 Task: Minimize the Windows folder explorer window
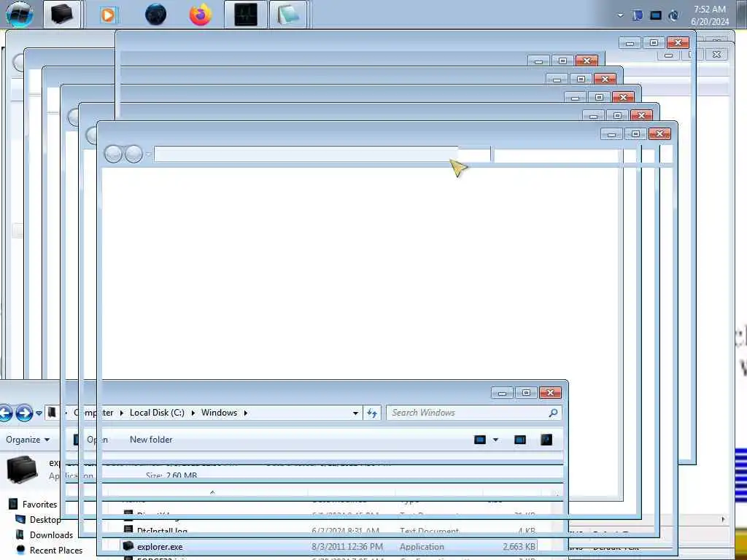click(x=502, y=393)
